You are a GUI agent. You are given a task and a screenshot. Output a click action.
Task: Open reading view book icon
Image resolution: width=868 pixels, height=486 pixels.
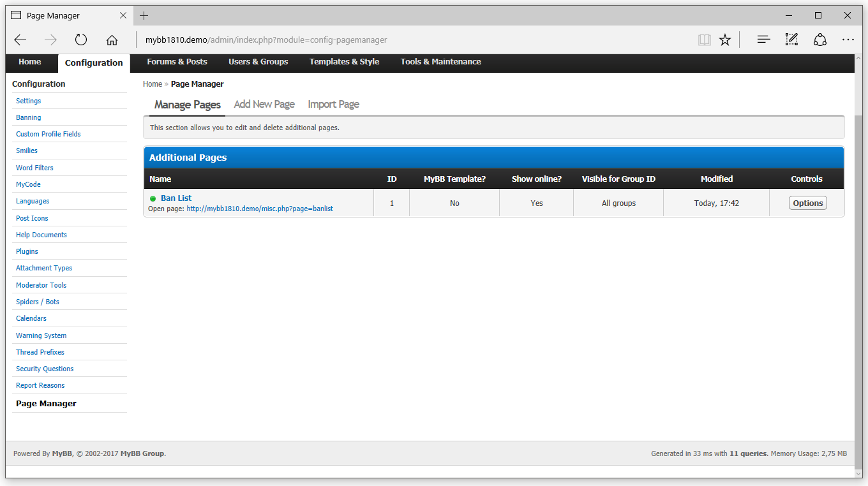(704, 40)
